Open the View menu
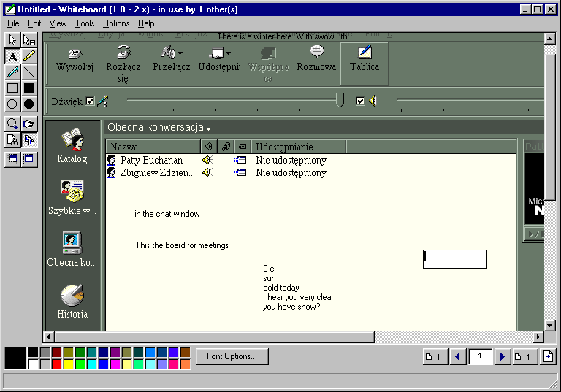 58,23
